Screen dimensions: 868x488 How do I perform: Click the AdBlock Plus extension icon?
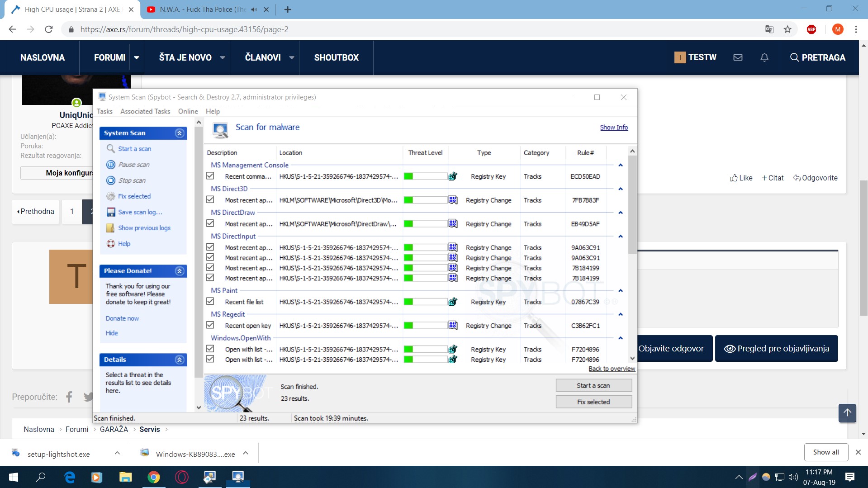(x=811, y=29)
